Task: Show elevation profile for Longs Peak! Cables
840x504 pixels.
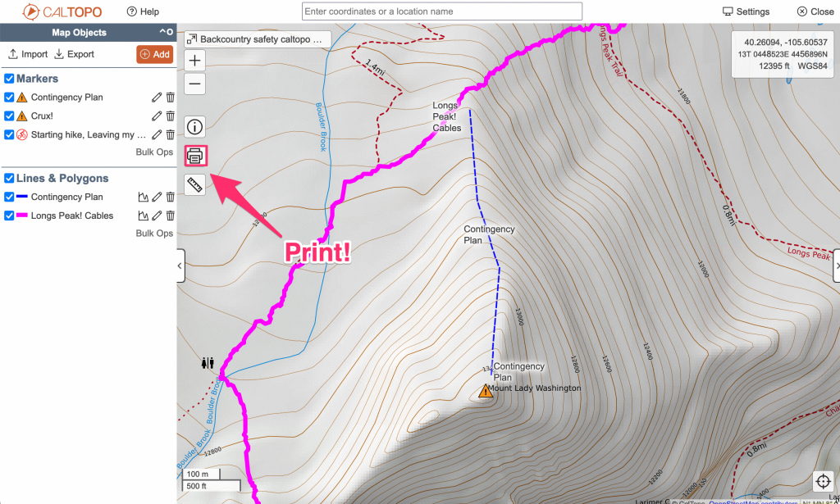Action: pos(143,216)
